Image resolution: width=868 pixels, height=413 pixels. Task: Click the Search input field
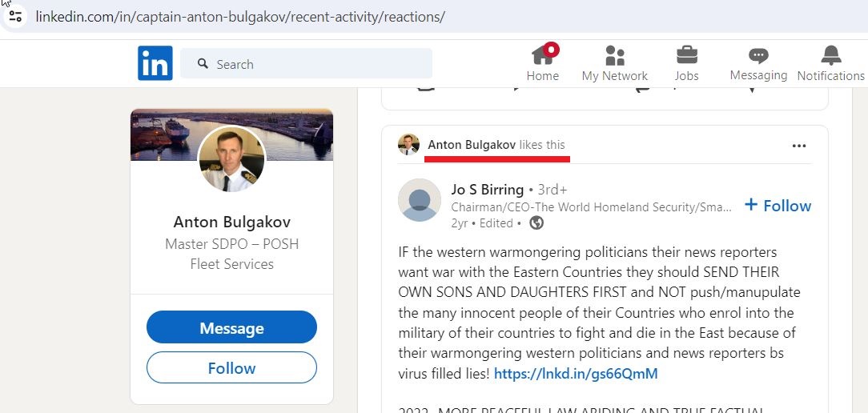tap(306, 64)
